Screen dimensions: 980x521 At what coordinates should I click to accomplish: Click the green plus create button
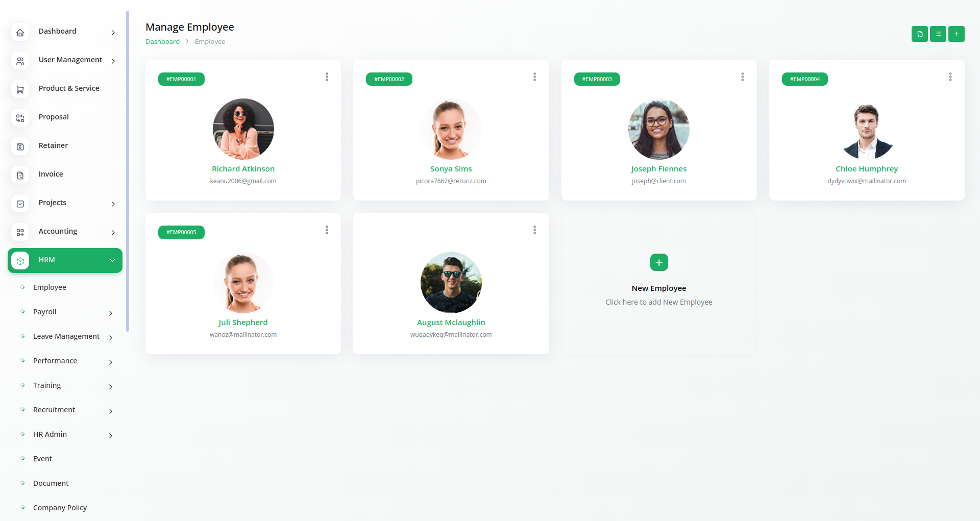(x=956, y=34)
